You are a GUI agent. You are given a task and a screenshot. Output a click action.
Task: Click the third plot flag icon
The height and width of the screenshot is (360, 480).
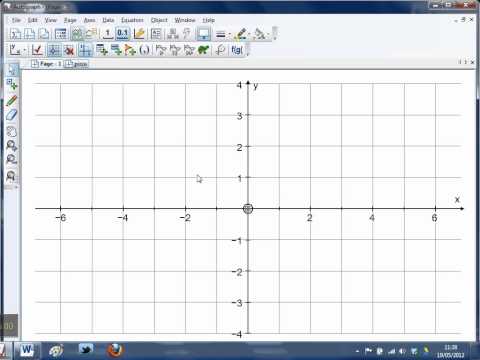click(x=189, y=50)
